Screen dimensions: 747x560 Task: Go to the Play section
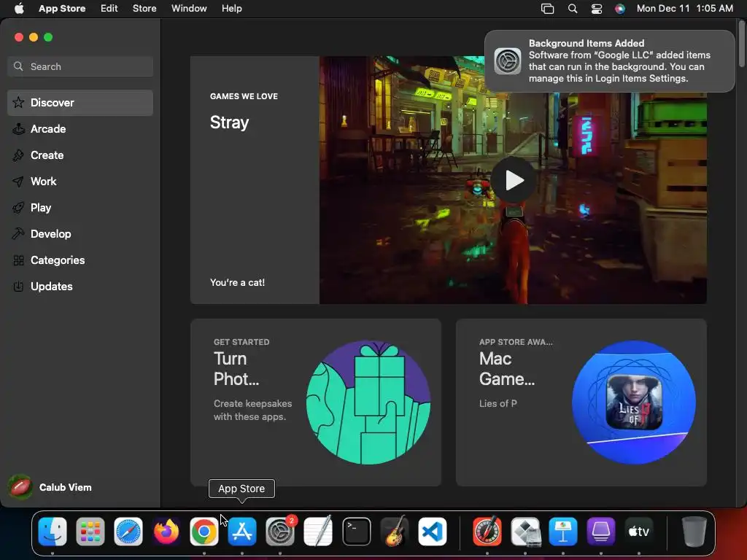[80, 208]
